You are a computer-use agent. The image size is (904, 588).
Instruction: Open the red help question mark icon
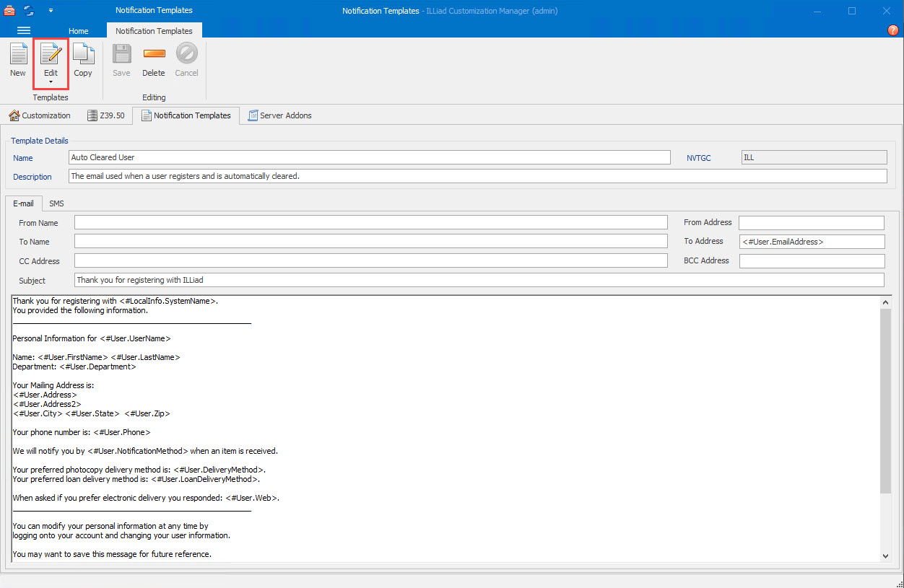(892, 30)
